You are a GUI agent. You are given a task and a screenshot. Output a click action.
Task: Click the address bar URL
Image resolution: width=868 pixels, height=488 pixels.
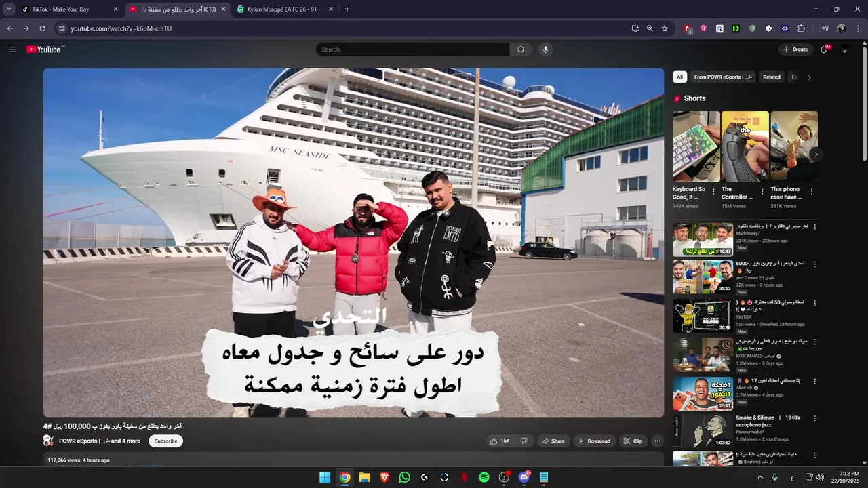121,28
